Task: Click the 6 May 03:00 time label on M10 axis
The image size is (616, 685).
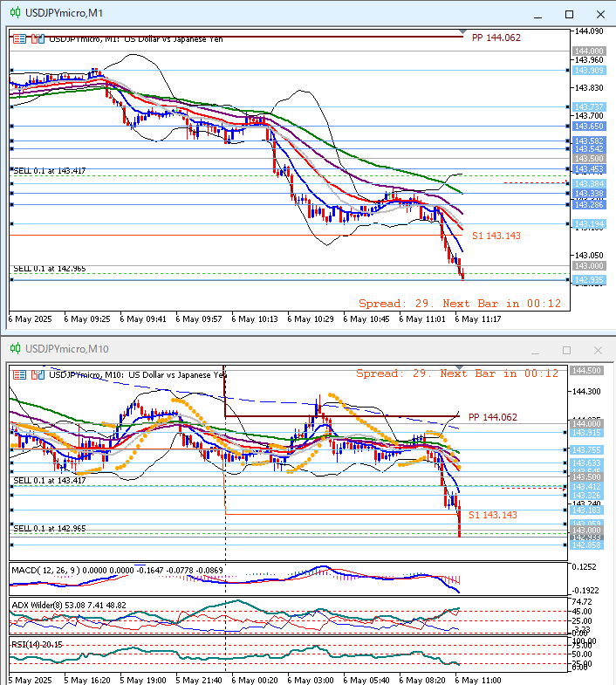Action: pos(311,680)
